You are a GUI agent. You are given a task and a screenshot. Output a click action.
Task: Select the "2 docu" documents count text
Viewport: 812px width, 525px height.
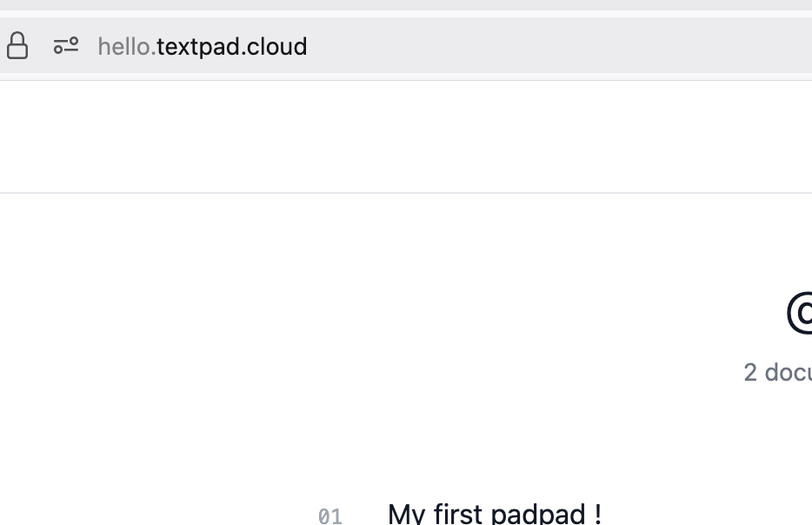coord(777,372)
